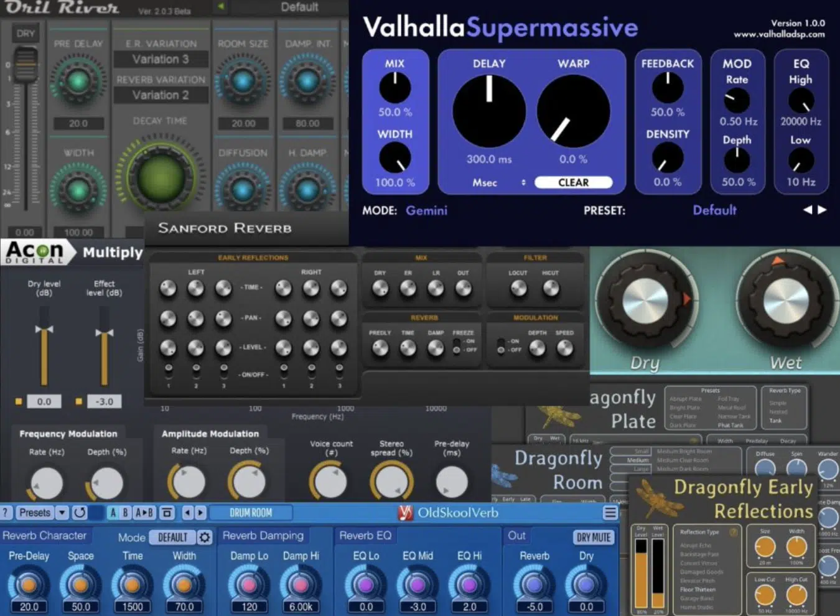This screenshot has height=616, width=840.
Task: Select Phat Tank preset in Dragonfly Plate
Action: coord(730,426)
